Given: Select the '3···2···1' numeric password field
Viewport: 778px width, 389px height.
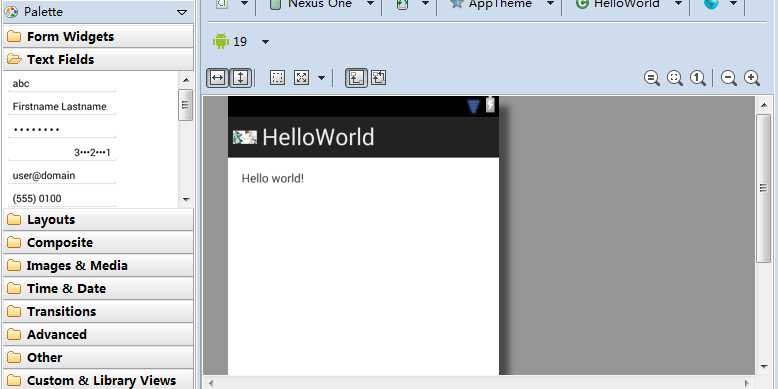Looking at the screenshot, I should [x=62, y=152].
